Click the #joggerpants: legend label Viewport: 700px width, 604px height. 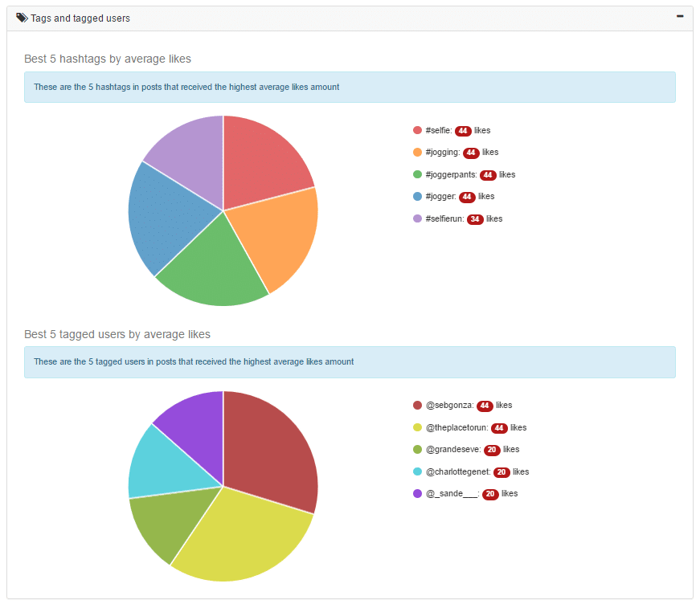coord(452,174)
